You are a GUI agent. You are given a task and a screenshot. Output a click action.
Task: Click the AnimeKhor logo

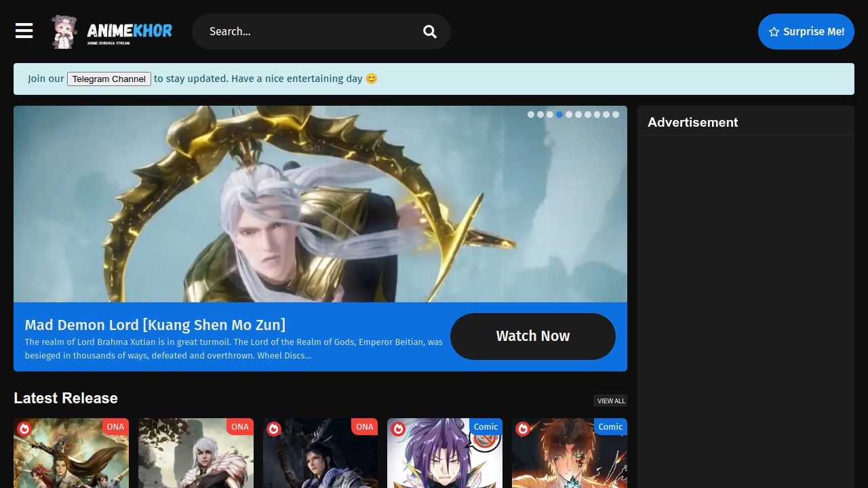(112, 32)
